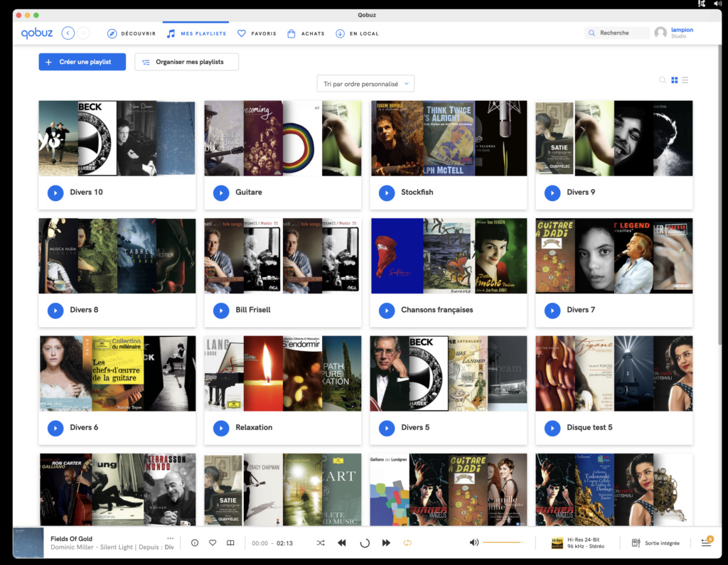Screen dimensions: 728x565
Task: Play the Bill Frisell playlist
Action: pos(221,310)
